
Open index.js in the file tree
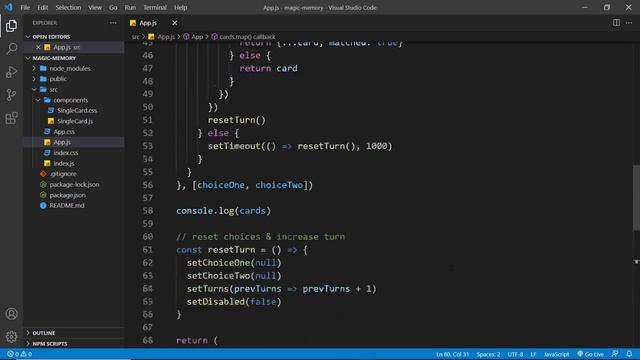[64, 163]
